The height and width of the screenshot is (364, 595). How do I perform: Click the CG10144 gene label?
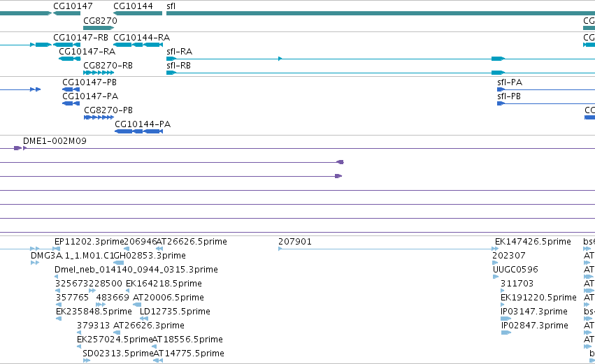pos(133,6)
